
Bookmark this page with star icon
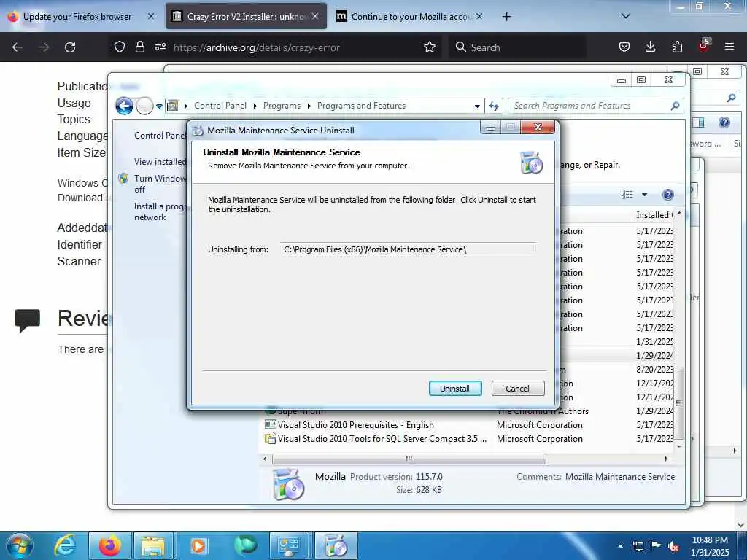[x=429, y=47]
